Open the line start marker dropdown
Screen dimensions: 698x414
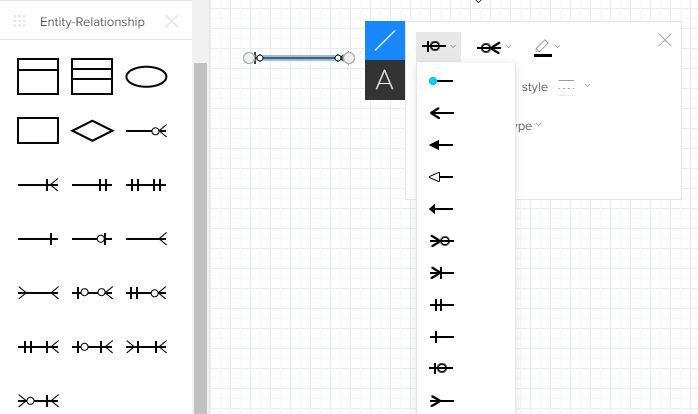pyautogui.click(x=438, y=46)
